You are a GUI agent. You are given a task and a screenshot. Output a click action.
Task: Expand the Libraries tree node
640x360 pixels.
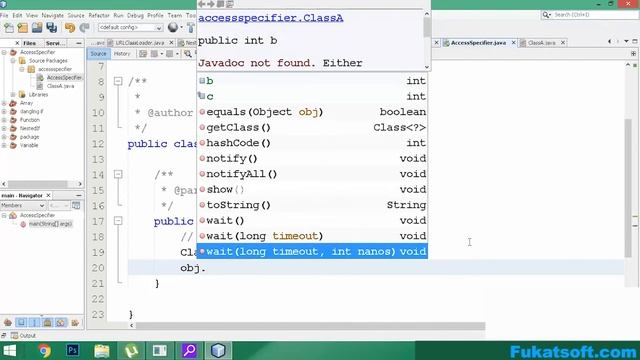coord(13,94)
